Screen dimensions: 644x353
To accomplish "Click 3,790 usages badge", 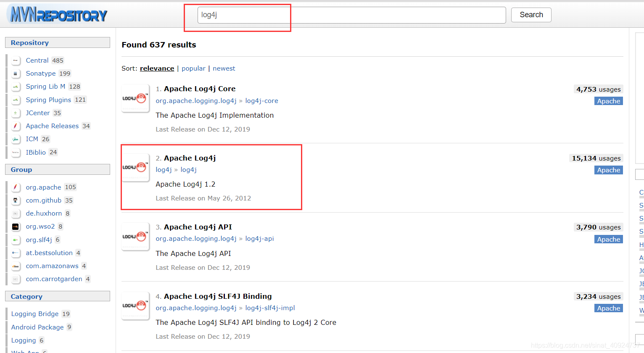I will click(598, 227).
